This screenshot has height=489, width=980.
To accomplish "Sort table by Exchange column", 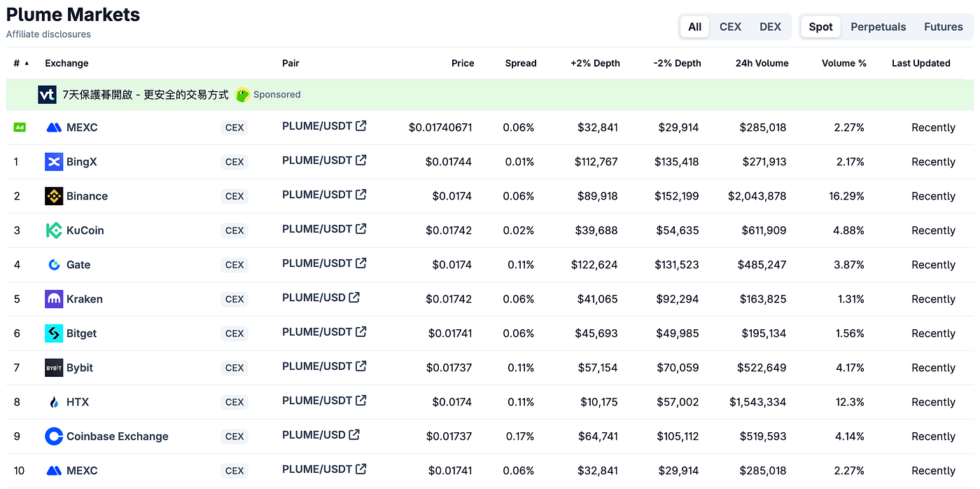I will click(66, 63).
